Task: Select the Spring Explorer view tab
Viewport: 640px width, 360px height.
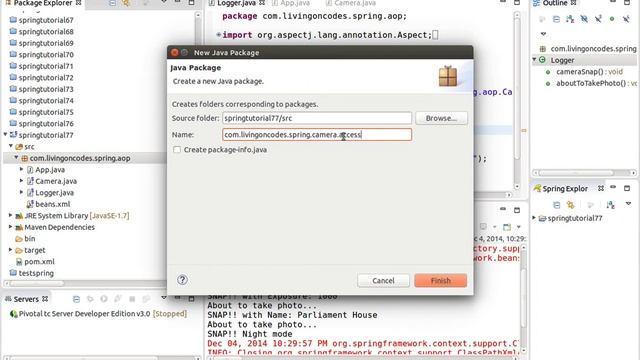Action: click(565, 189)
